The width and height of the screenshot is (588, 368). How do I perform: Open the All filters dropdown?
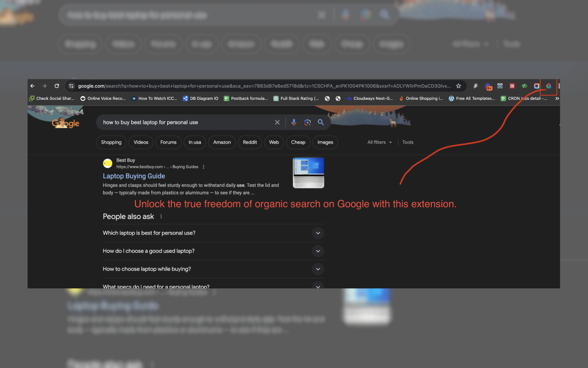[380, 143]
